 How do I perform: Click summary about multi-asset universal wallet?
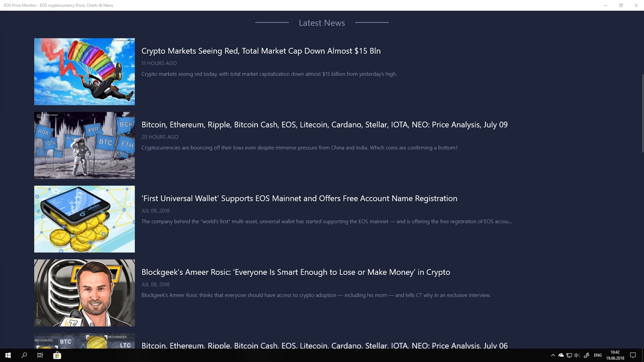(x=326, y=221)
